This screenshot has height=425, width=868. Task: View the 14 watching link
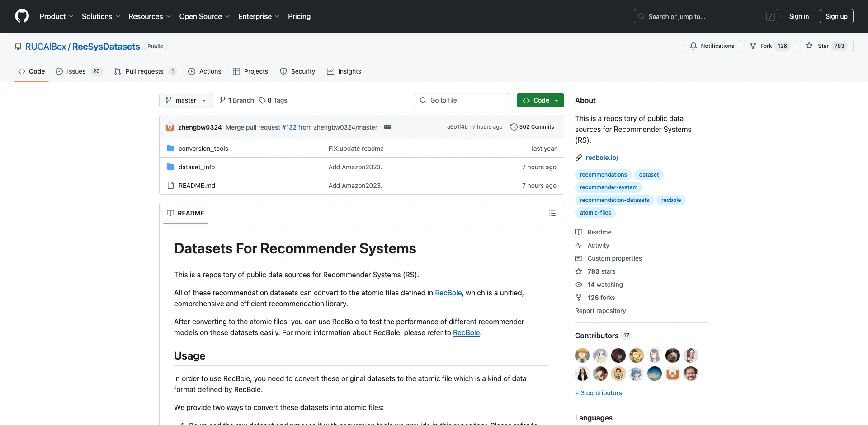599,285
